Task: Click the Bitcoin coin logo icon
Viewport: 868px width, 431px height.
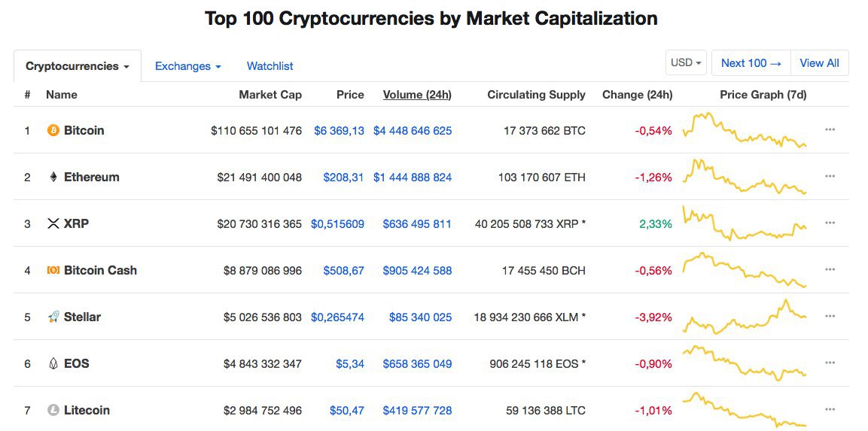Action: [x=53, y=130]
